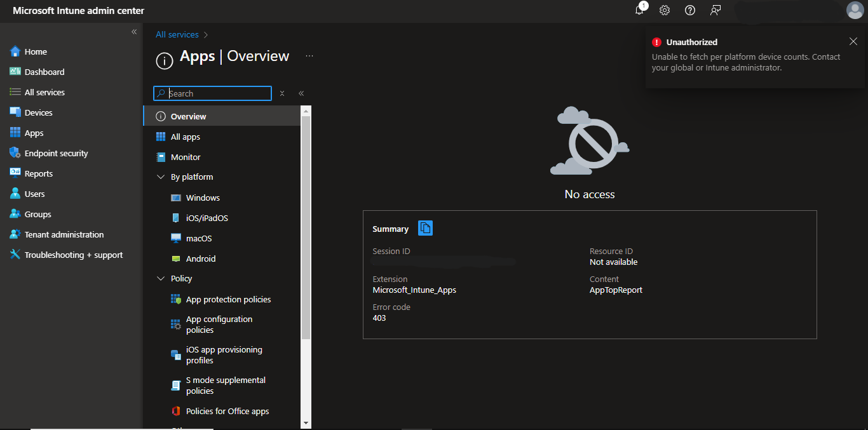This screenshot has height=430, width=868.
Task: Collapse the Policy section
Action: [x=160, y=278]
